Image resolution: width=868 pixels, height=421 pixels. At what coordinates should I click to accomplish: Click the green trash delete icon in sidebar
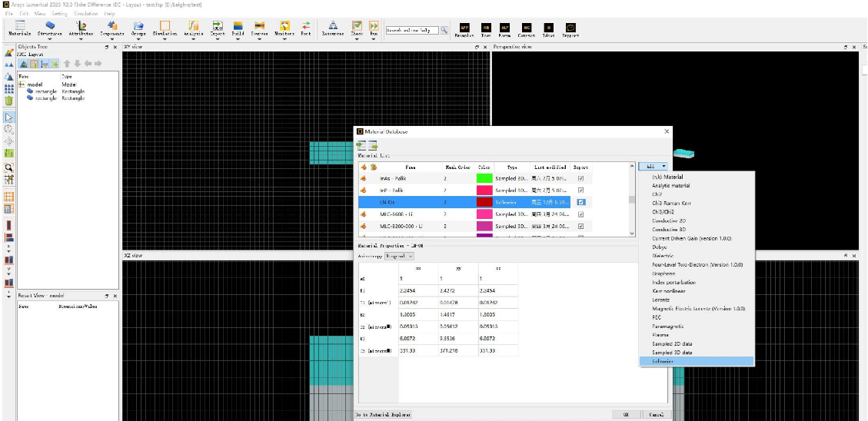(x=9, y=101)
